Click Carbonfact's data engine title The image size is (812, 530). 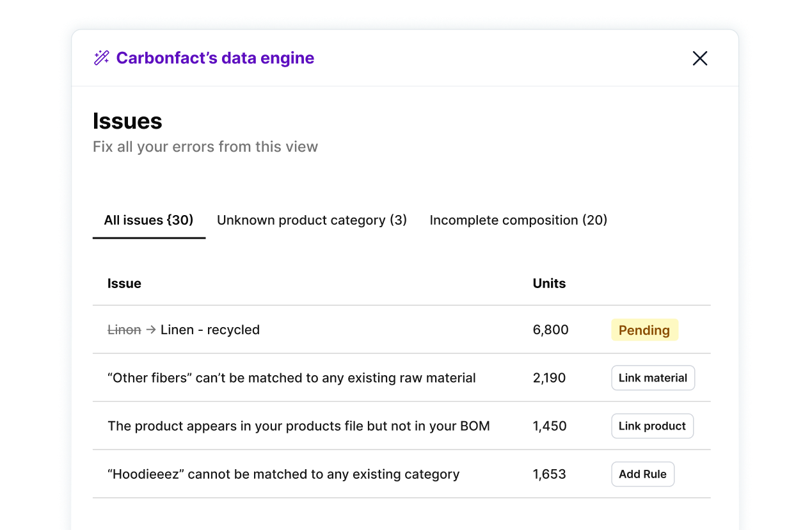(215, 58)
